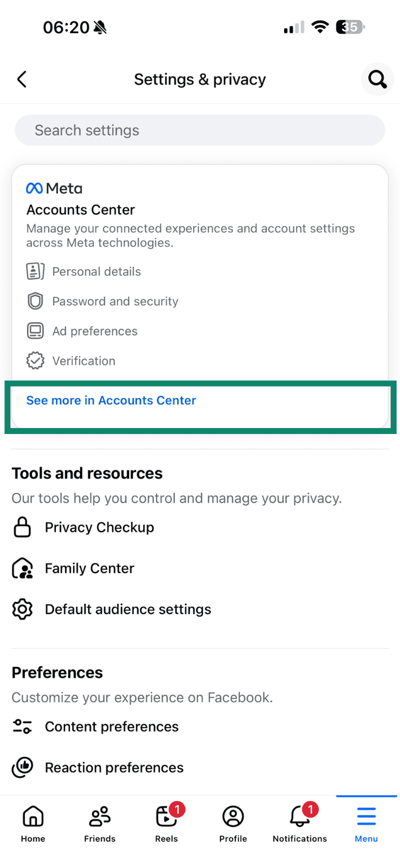Tap the Ad preferences icon
The image size is (400, 868).
[x=35, y=331]
